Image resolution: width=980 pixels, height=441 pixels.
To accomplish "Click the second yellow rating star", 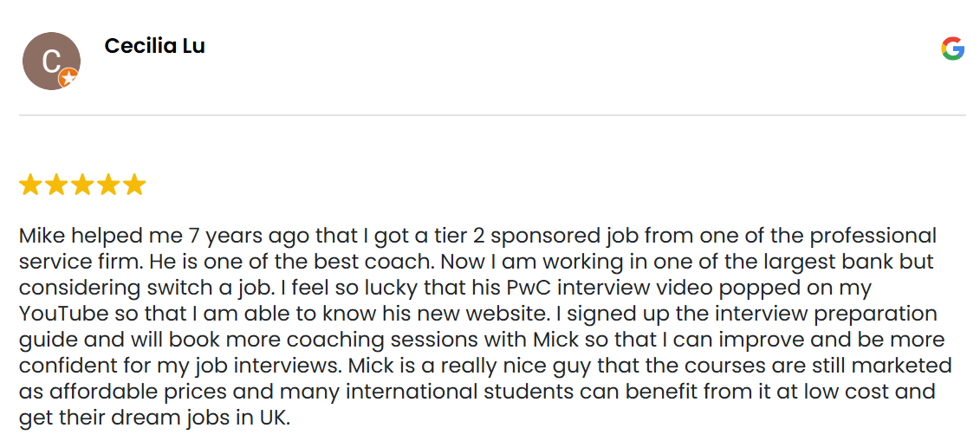I will [56, 185].
